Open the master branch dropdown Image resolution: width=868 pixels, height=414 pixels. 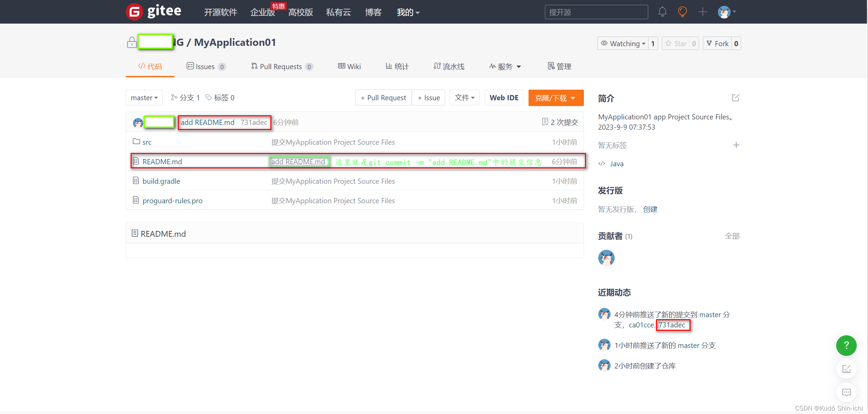tap(144, 98)
